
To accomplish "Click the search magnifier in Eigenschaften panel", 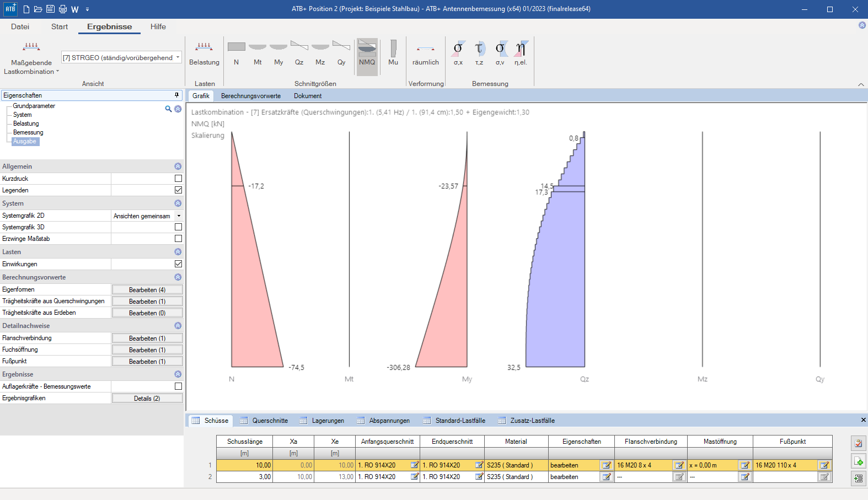I will tap(168, 109).
